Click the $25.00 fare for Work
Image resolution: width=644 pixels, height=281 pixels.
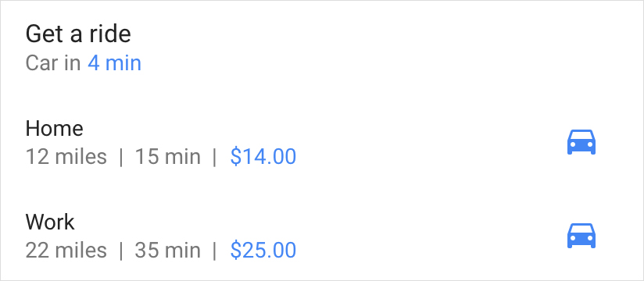pyautogui.click(x=263, y=251)
